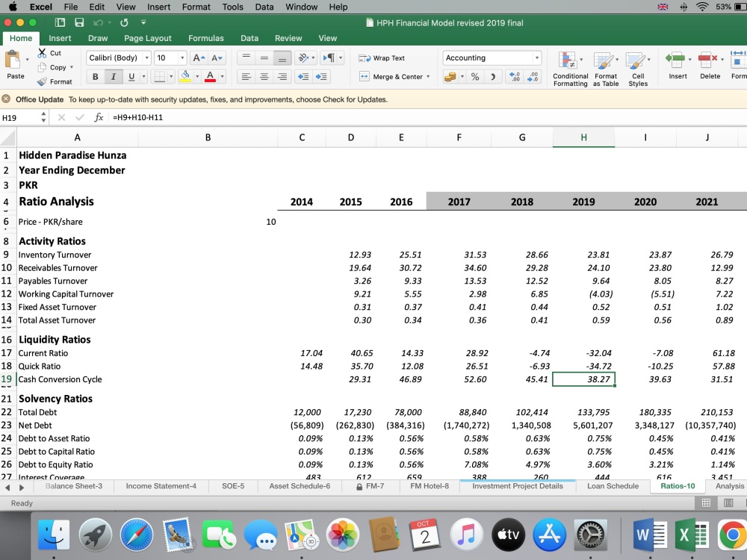747x560 pixels.
Task: Open the Formulas ribbon tab
Action: [206, 38]
